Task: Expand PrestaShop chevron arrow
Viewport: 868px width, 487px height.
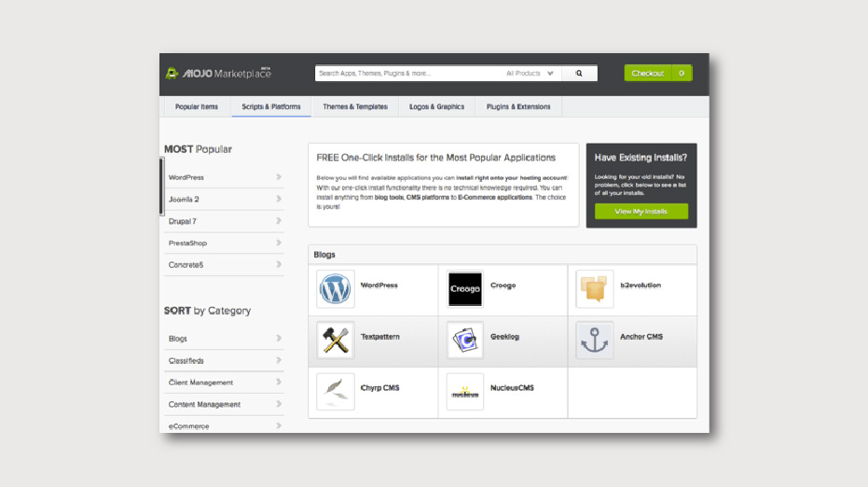Action: [279, 243]
